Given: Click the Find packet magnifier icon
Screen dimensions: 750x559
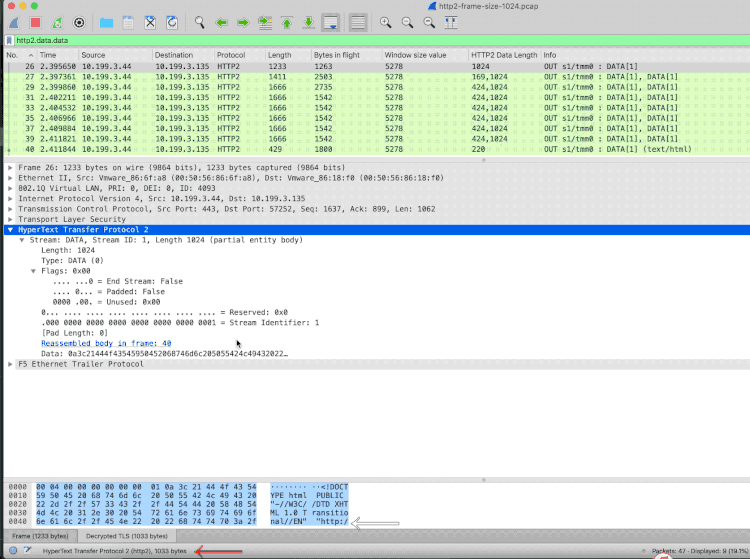Looking at the screenshot, I should click(x=200, y=22).
